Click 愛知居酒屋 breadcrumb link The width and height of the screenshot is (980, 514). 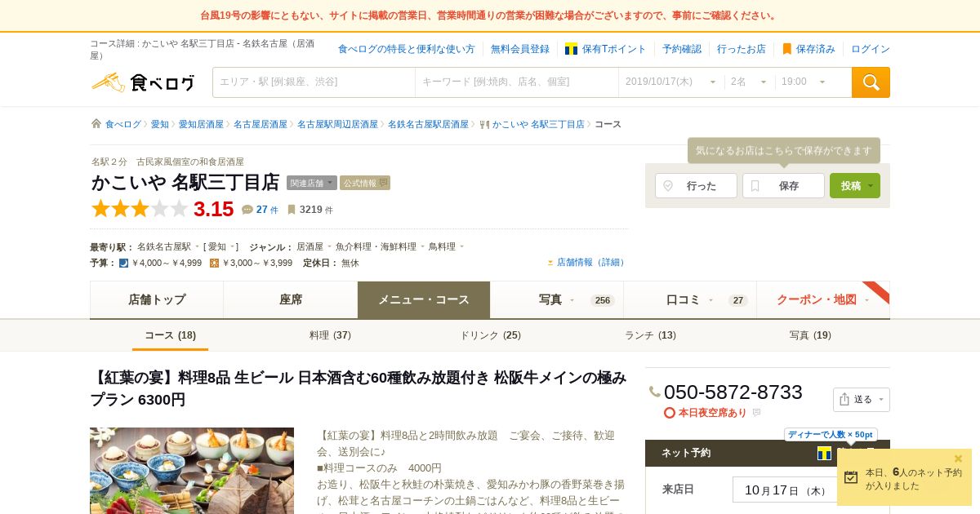(201, 125)
